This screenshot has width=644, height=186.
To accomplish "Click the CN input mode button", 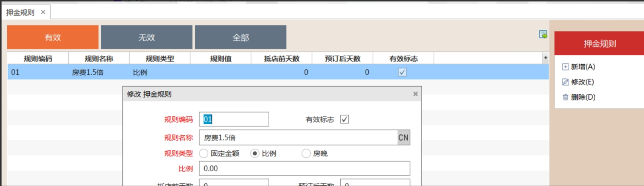I will pyautogui.click(x=403, y=138).
